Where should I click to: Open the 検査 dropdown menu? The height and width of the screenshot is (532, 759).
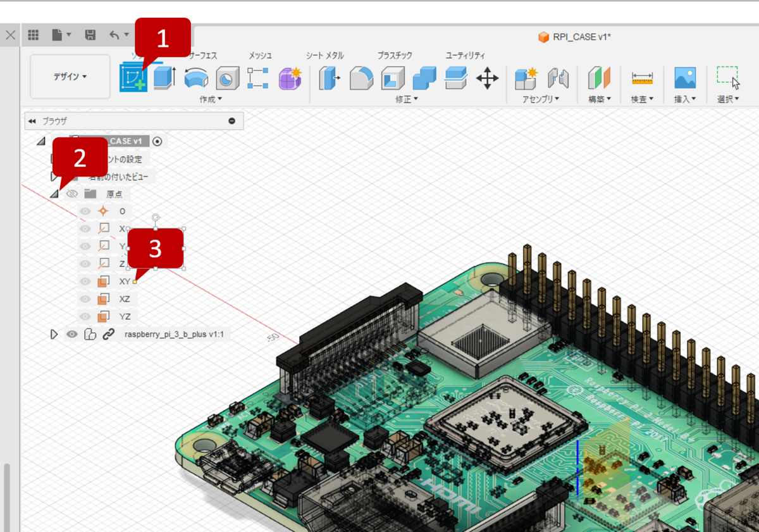[642, 99]
